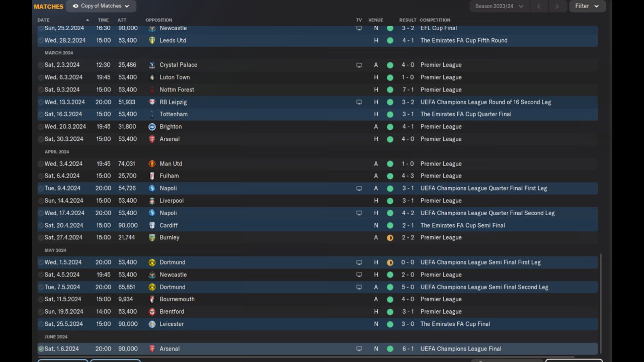Open the Liverpool opposition link
This screenshot has height=362, width=644.
(x=172, y=201)
